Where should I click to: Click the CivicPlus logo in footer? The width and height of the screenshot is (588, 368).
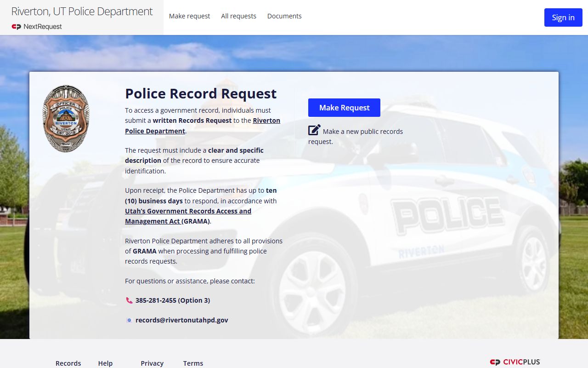(x=515, y=362)
